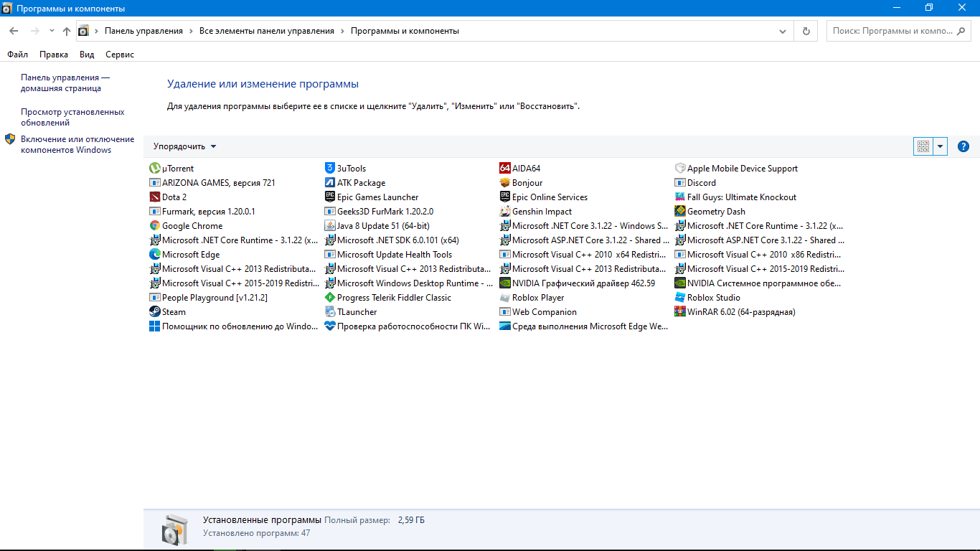Click the Steam program icon
This screenshot has height=551, width=980.
155,312
